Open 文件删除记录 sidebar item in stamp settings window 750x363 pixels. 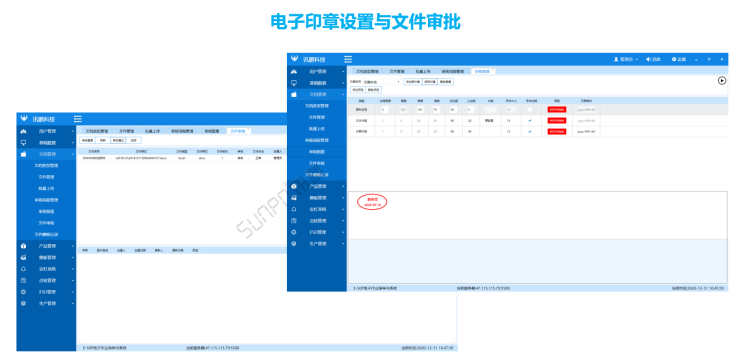317,175
